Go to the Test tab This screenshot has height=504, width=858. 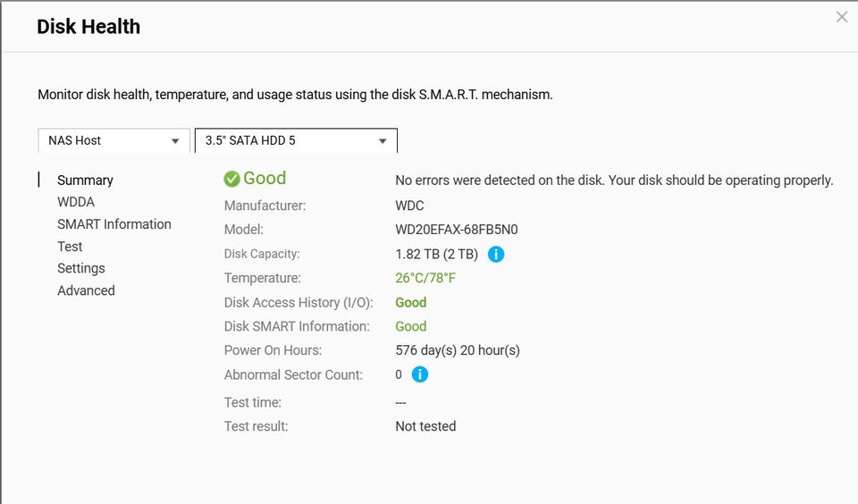pos(70,247)
